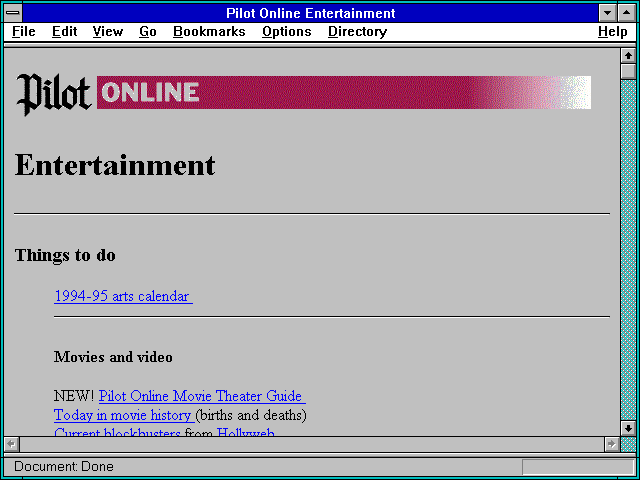Screen dimensions: 640x480
Task: Click the Pilot Online banner logo
Action: point(303,94)
